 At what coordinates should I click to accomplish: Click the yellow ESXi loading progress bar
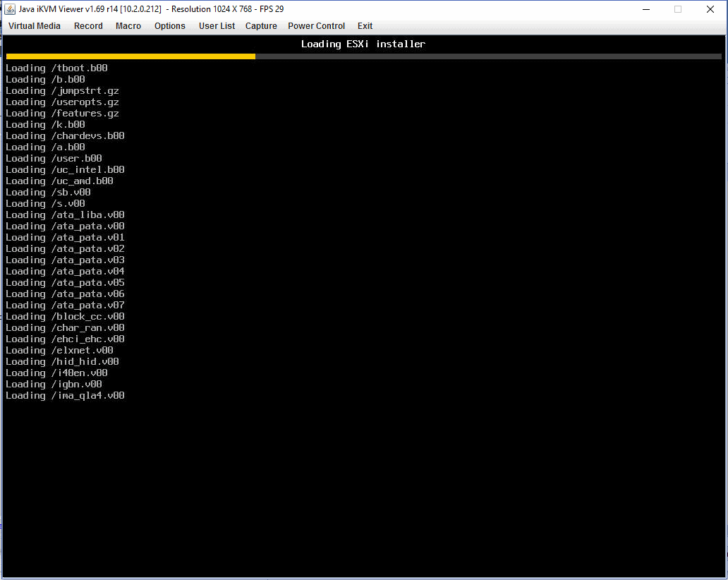(x=131, y=56)
